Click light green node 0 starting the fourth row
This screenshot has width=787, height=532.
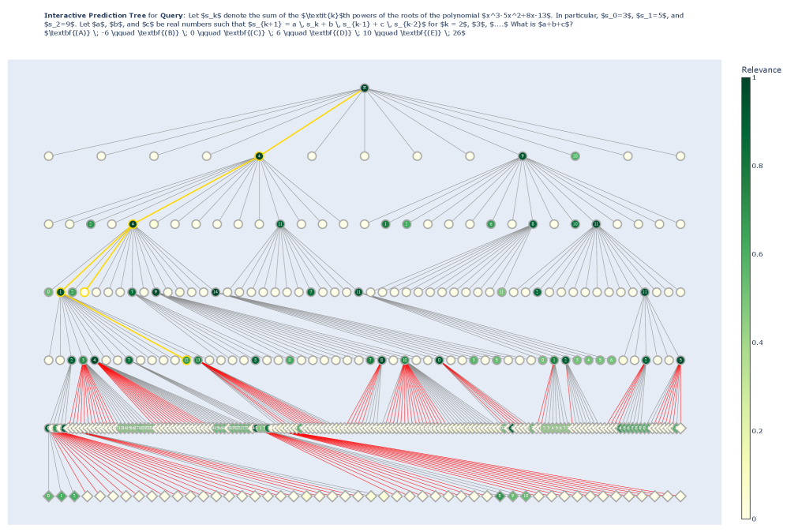pyautogui.click(x=49, y=292)
